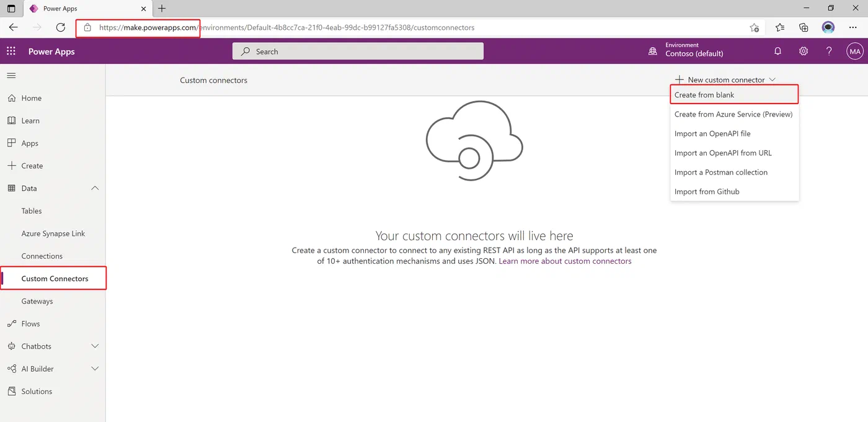Click the Chatbots icon in sidebar
Screen dimensions: 868x422
[11, 346]
